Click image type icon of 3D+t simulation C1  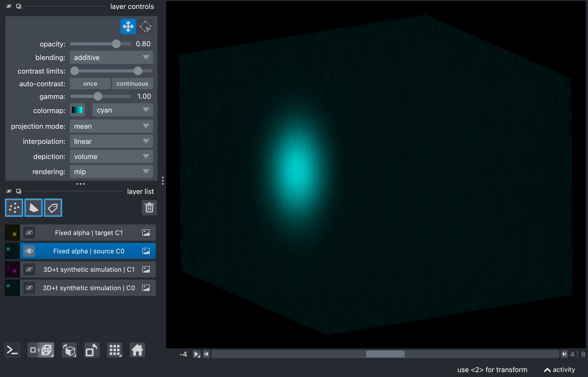146,269
